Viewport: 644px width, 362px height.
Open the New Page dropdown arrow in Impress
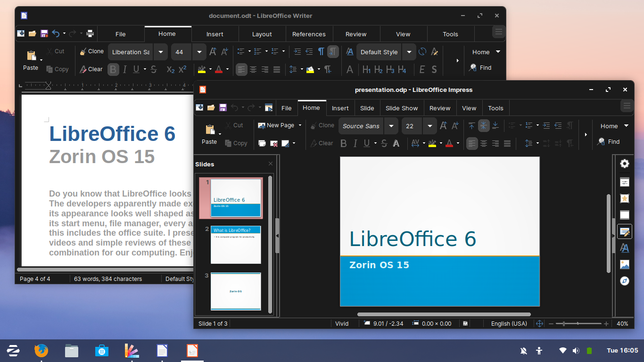tap(300, 125)
